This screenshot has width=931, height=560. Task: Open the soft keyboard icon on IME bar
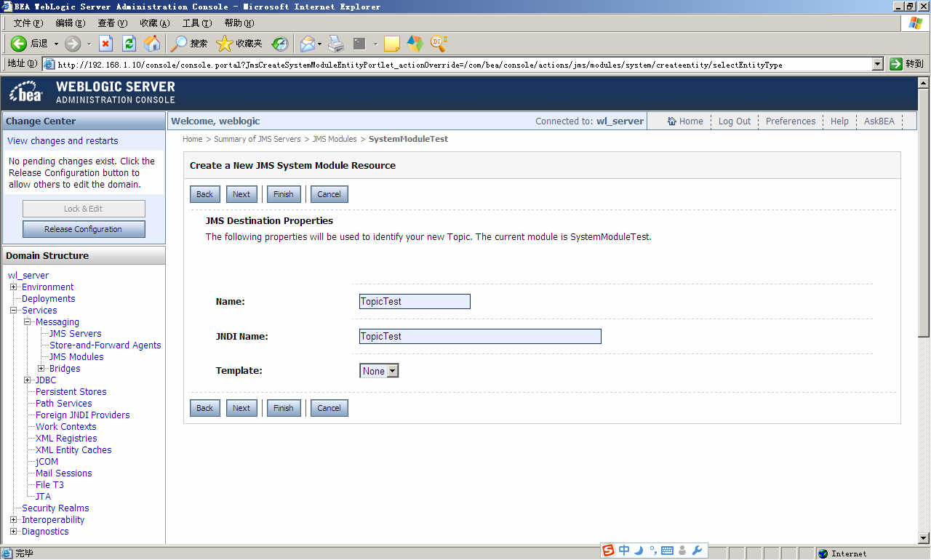667,551
